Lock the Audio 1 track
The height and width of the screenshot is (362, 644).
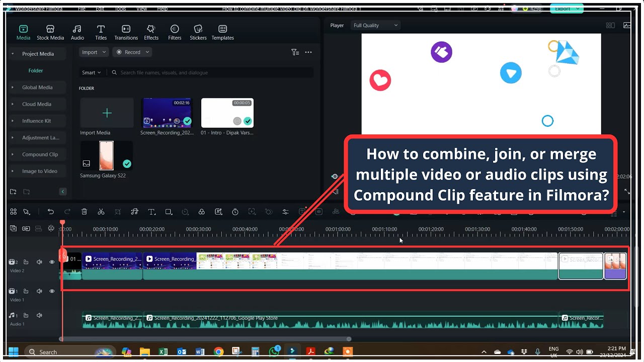pyautogui.click(x=26, y=315)
